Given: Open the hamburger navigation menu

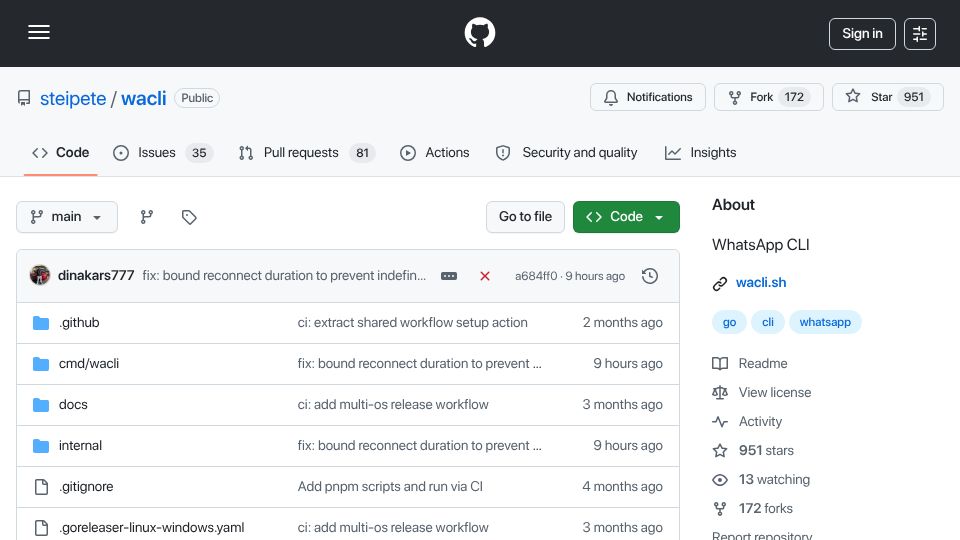Looking at the screenshot, I should tap(39, 32).
